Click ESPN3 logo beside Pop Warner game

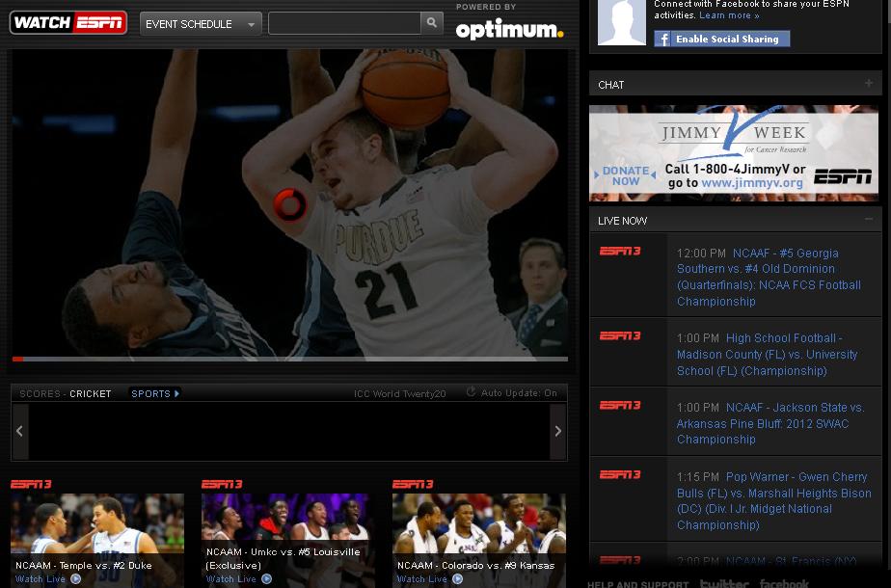[x=620, y=475]
